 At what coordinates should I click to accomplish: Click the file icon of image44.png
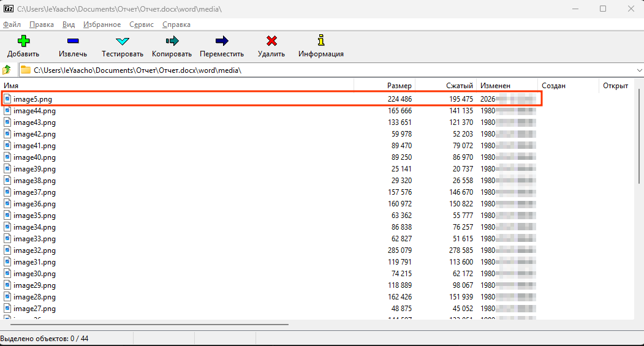tap(7, 110)
